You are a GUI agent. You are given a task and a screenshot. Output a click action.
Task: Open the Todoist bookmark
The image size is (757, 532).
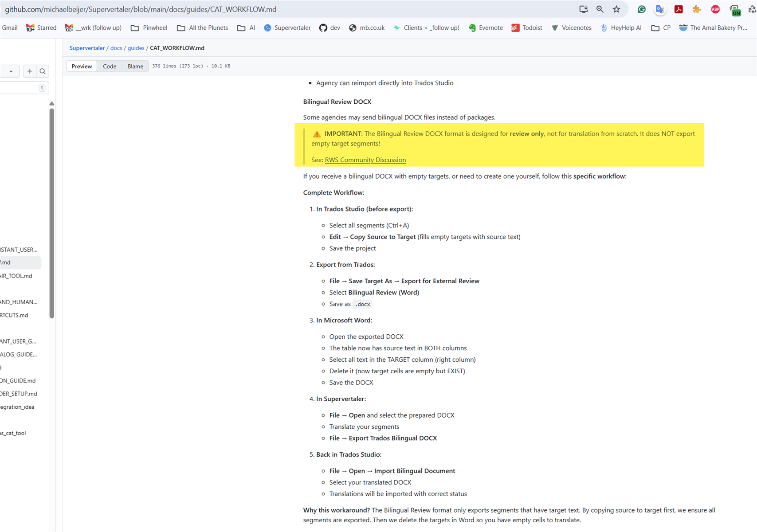[526, 27]
